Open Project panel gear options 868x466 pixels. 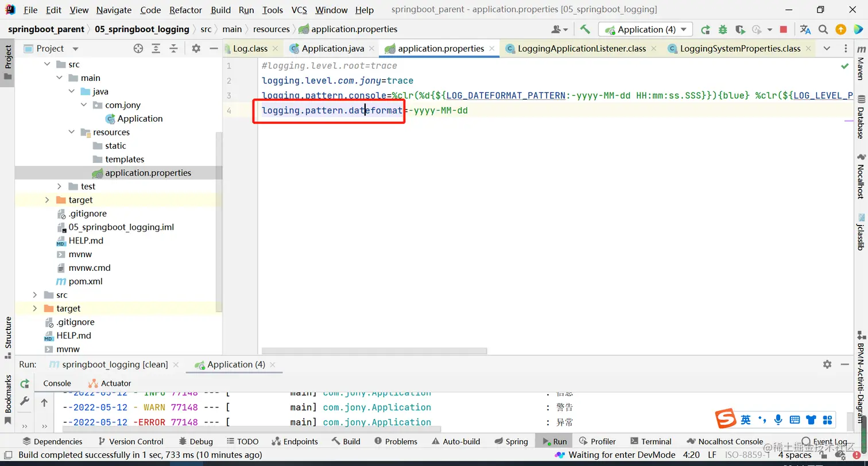pyautogui.click(x=196, y=49)
